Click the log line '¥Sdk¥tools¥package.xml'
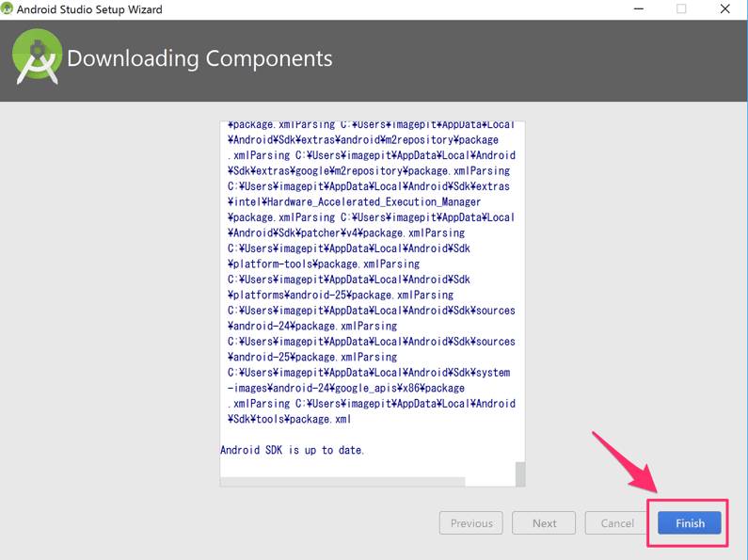 point(289,419)
